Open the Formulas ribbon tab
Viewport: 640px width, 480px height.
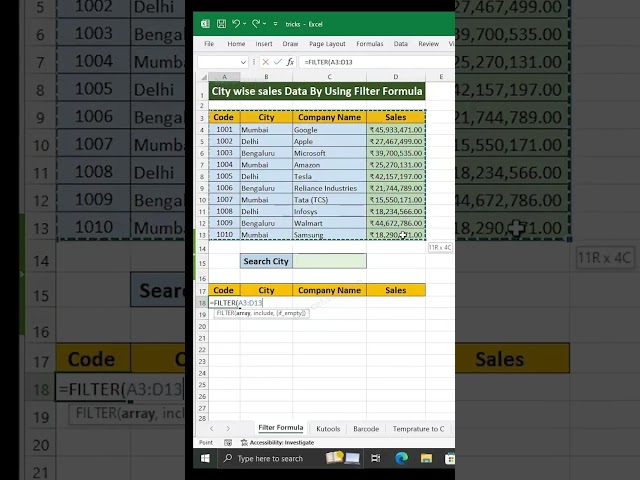click(370, 44)
